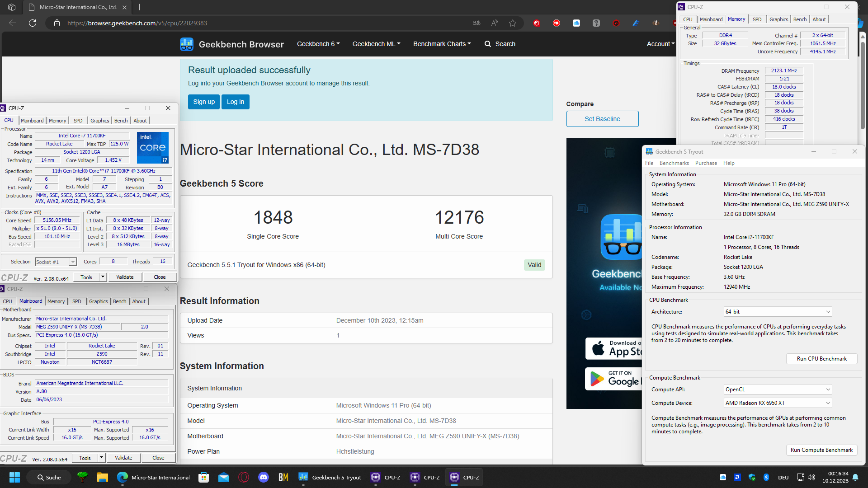Click the Tools button in lower CPU-Z window
Viewport: 868px width, 488px height.
click(85, 458)
